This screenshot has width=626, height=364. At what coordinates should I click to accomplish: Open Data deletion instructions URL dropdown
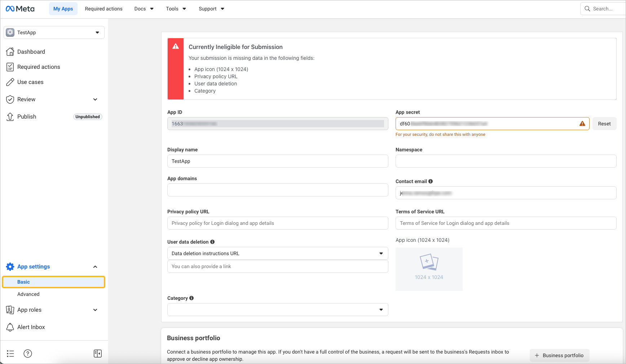(277, 253)
